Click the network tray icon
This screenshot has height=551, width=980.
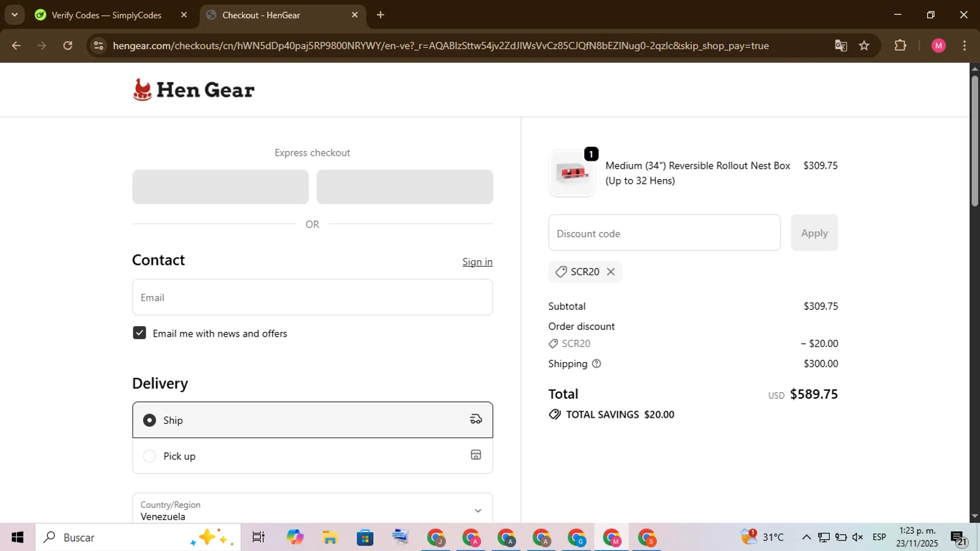pyautogui.click(x=824, y=537)
